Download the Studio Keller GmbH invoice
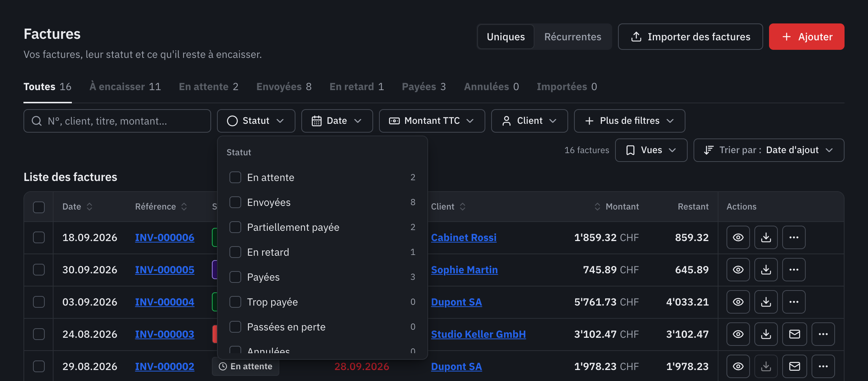This screenshot has height=381, width=868. click(x=766, y=334)
